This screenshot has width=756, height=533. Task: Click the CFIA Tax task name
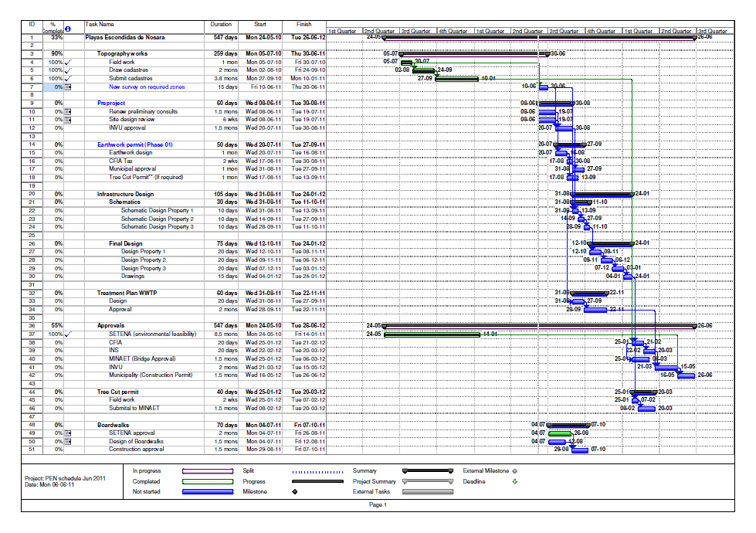120,161
